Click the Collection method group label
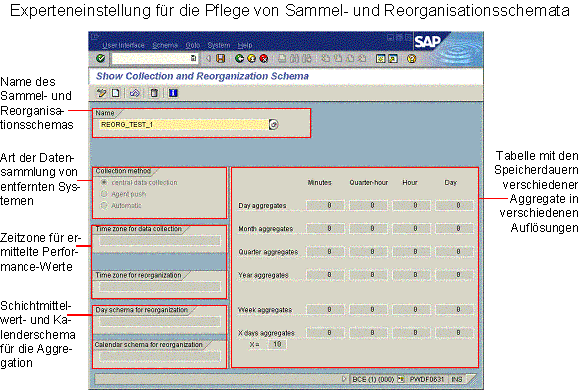 click(123, 171)
